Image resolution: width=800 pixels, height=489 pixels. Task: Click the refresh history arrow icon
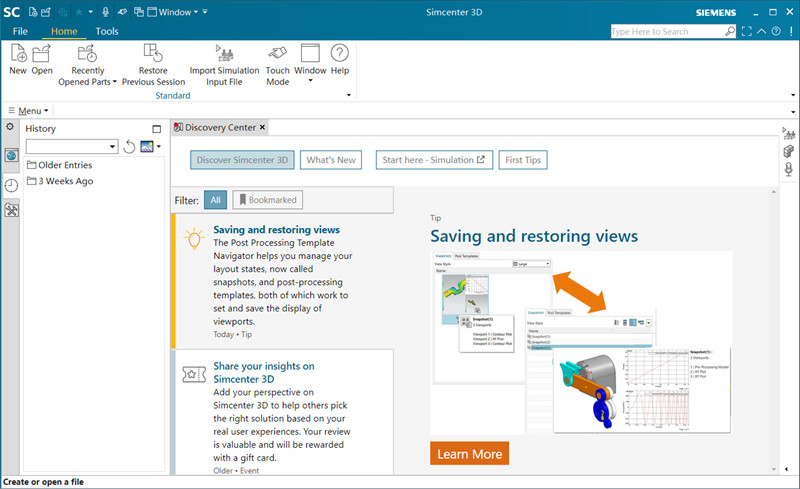coord(129,147)
